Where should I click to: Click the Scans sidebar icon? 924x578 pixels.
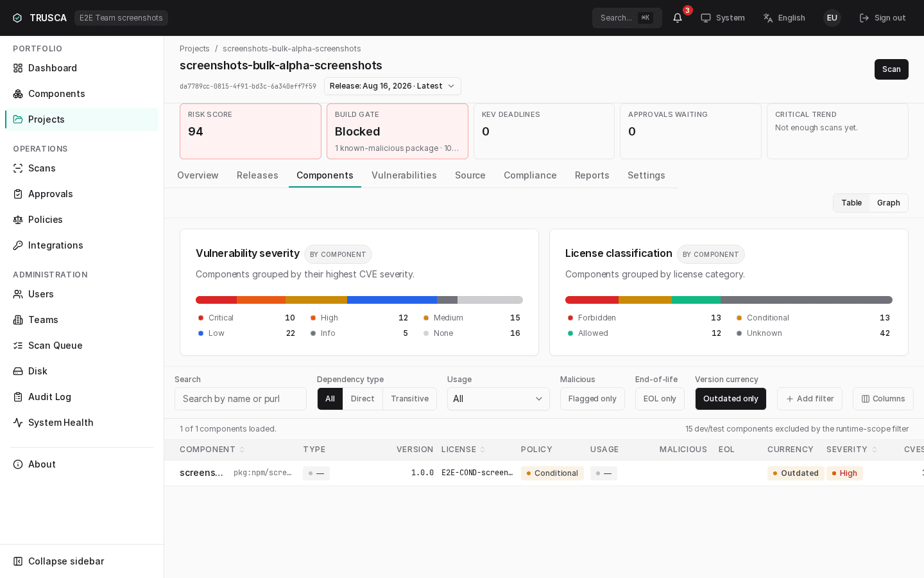[18, 168]
